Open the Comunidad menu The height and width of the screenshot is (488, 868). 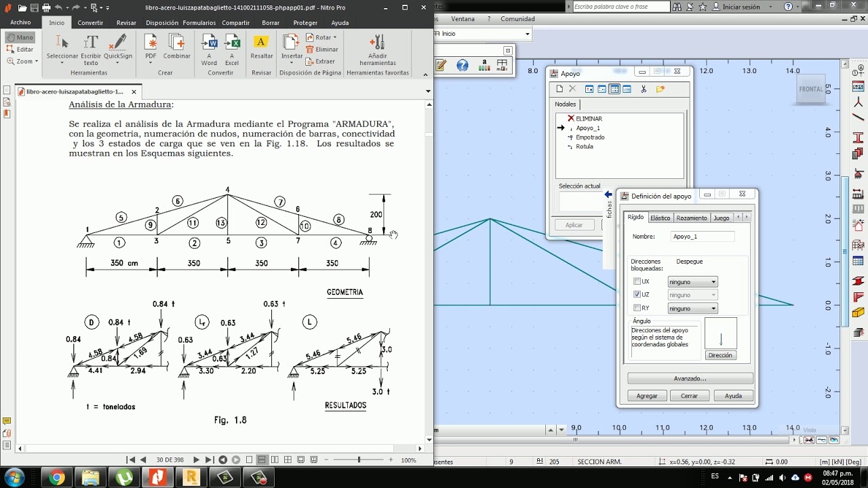coord(517,19)
